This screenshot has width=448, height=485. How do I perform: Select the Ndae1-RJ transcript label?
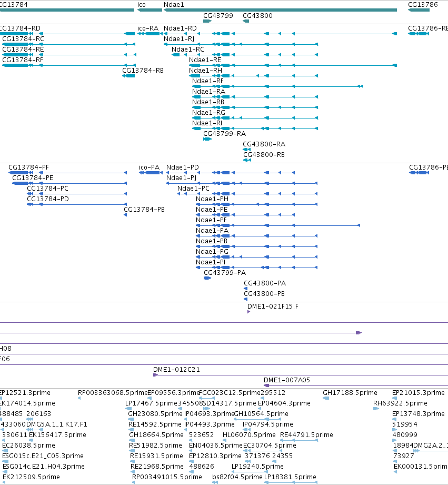click(179, 38)
